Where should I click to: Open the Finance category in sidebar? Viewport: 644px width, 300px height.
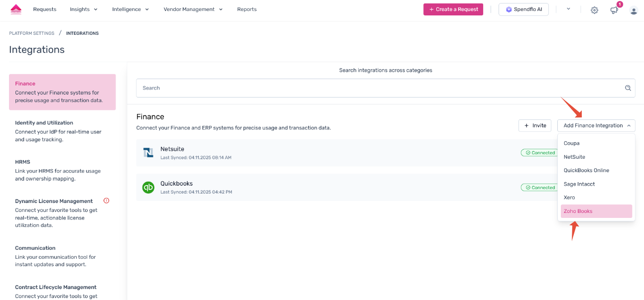point(62,92)
